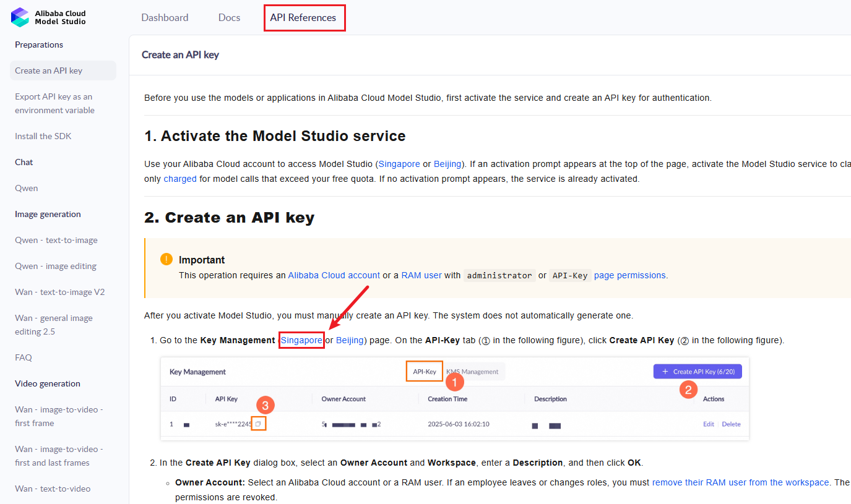Select Wan - text-to-image V2 entry

60,292
